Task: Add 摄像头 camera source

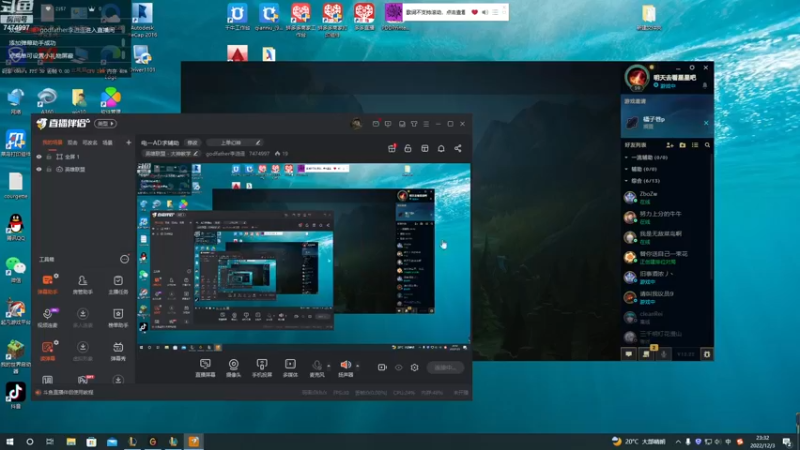Action: tap(233, 367)
